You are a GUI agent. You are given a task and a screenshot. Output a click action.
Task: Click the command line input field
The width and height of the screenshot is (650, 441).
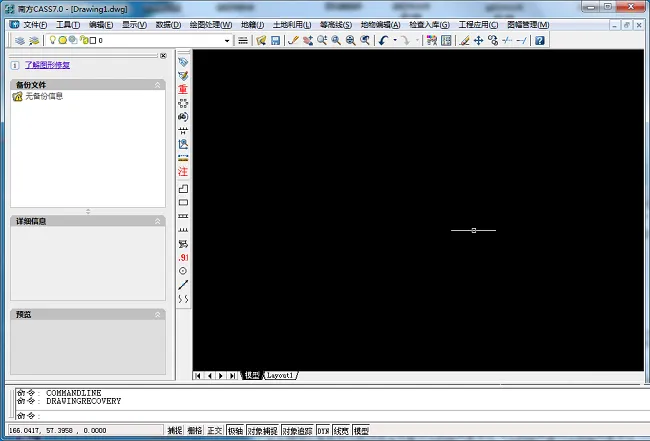click(332, 415)
